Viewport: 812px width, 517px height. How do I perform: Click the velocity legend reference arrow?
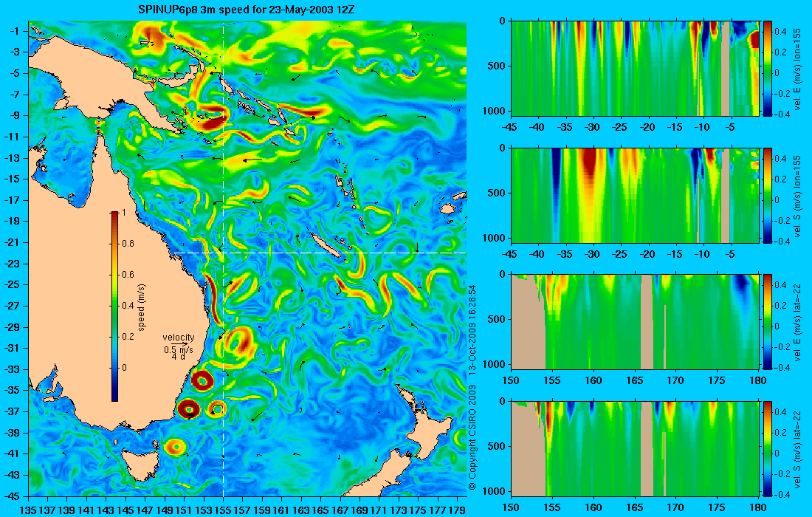(179, 343)
